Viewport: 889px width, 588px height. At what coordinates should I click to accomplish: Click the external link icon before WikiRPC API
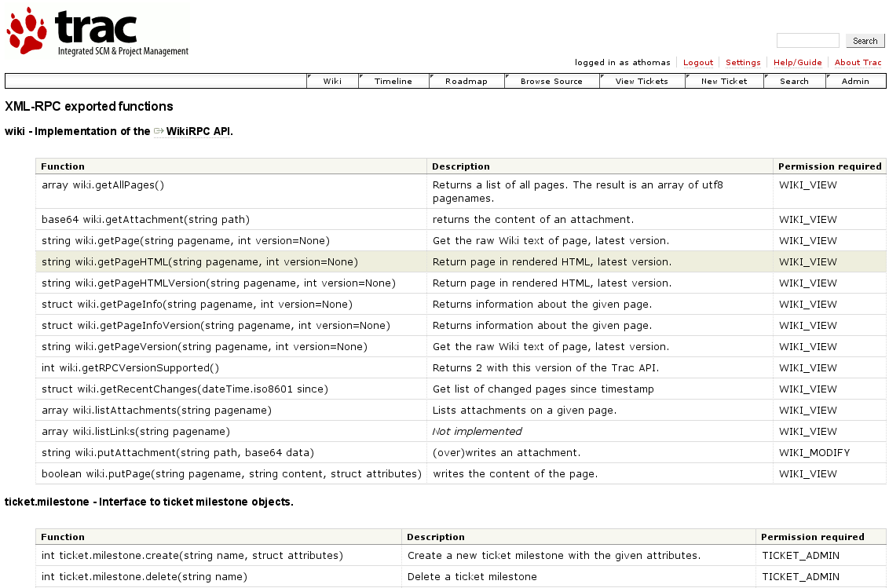(x=159, y=131)
